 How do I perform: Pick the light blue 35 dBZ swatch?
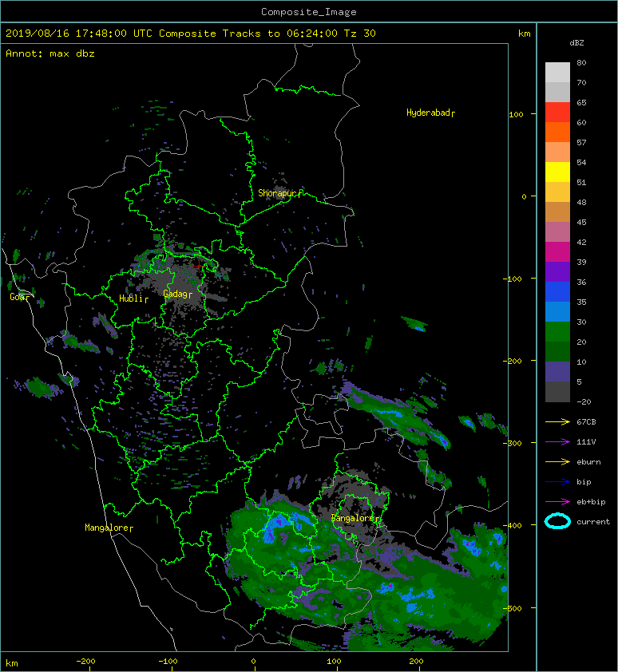557,311
